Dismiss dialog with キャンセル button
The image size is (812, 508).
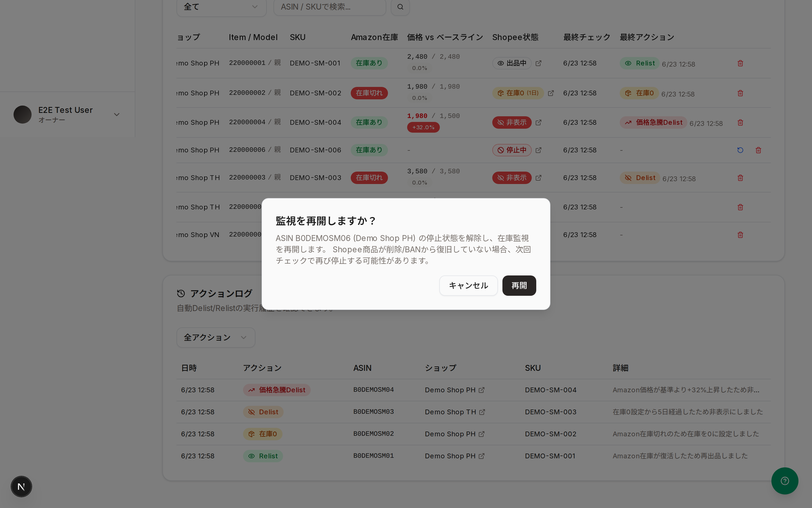pyautogui.click(x=468, y=286)
